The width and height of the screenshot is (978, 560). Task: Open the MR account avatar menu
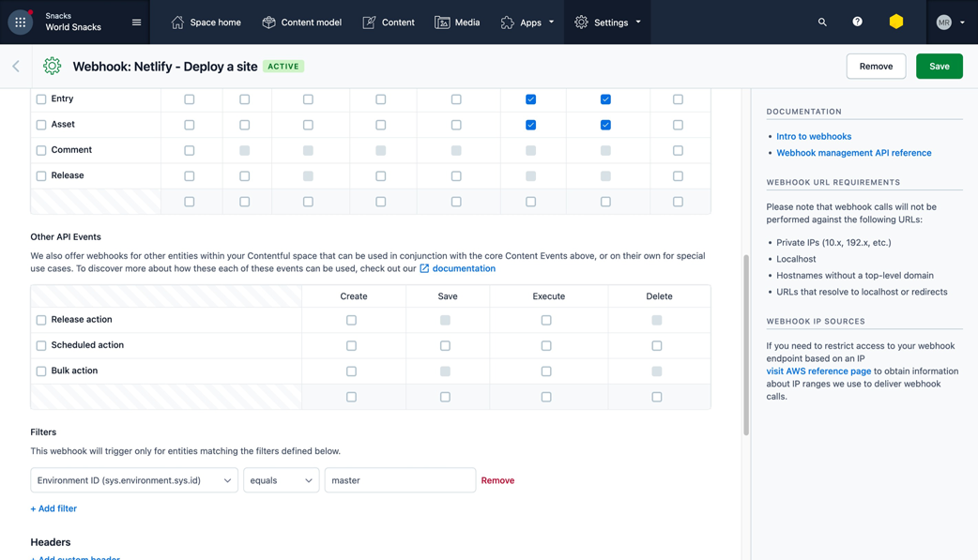click(950, 23)
